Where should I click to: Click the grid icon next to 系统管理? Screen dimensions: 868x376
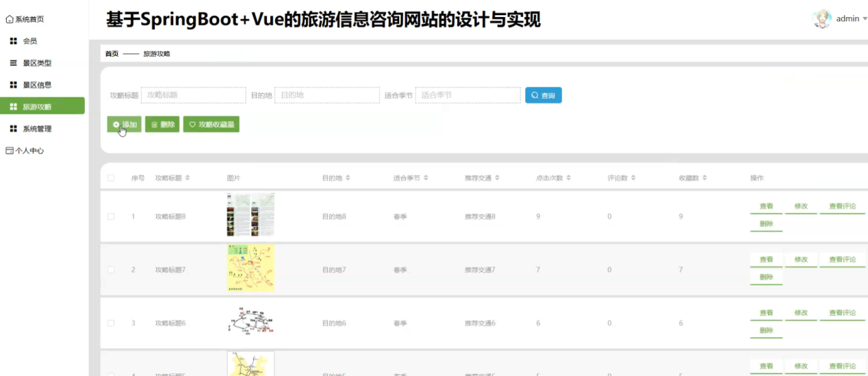[x=14, y=129]
